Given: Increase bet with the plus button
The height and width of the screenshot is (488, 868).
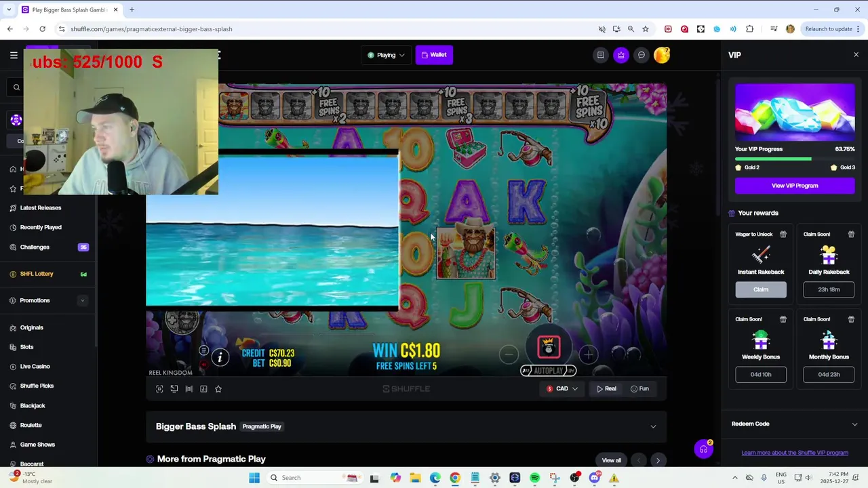Looking at the screenshot, I should click(589, 354).
